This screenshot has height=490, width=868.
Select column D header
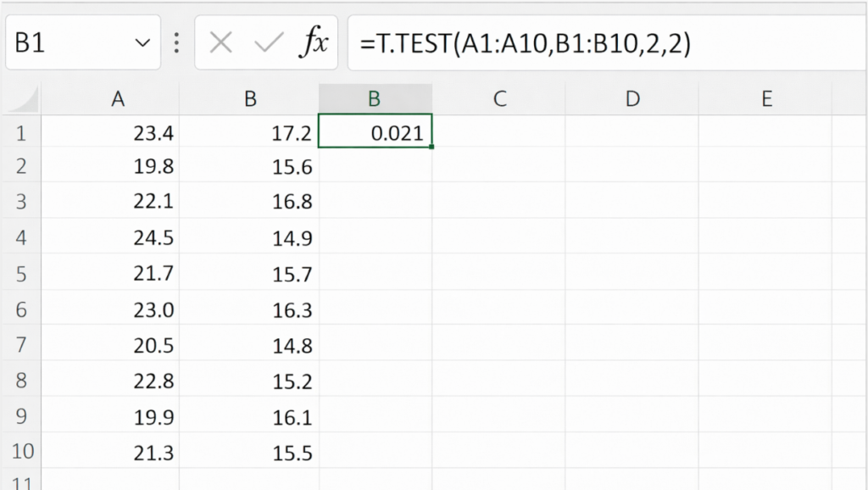pyautogui.click(x=632, y=99)
